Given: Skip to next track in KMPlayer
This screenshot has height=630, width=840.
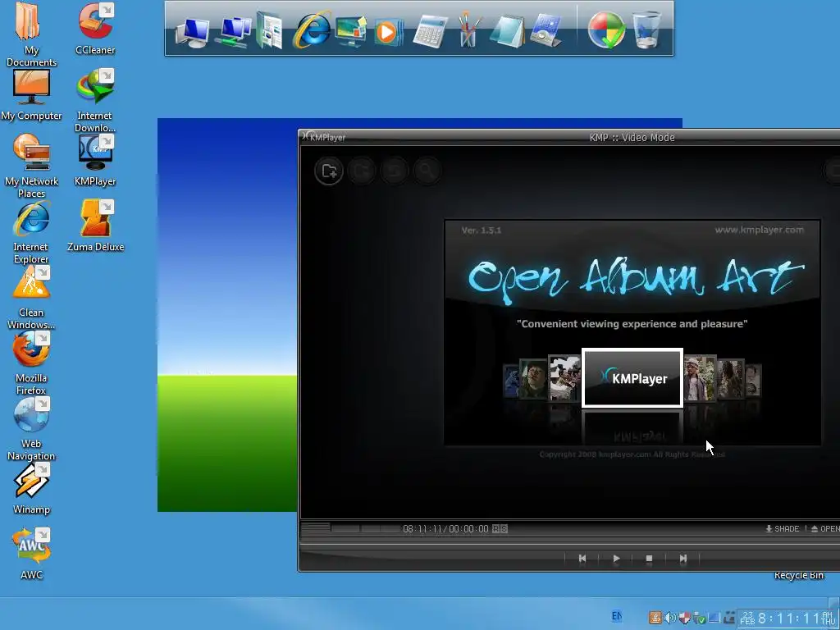Looking at the screenshot, I should coord(683,558).
